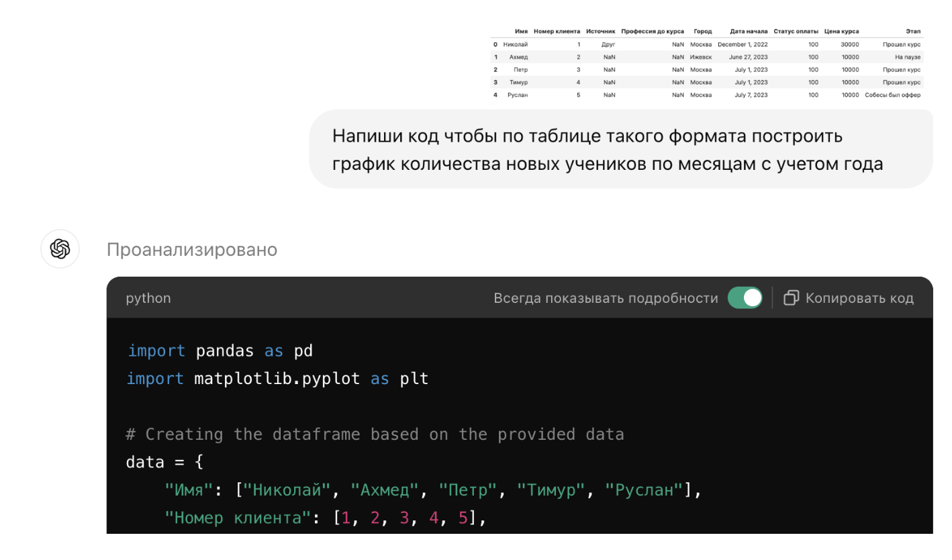Click the "Руслан" string in the code
The height and width of the screenshot is (560, 952).
[645, 491]
